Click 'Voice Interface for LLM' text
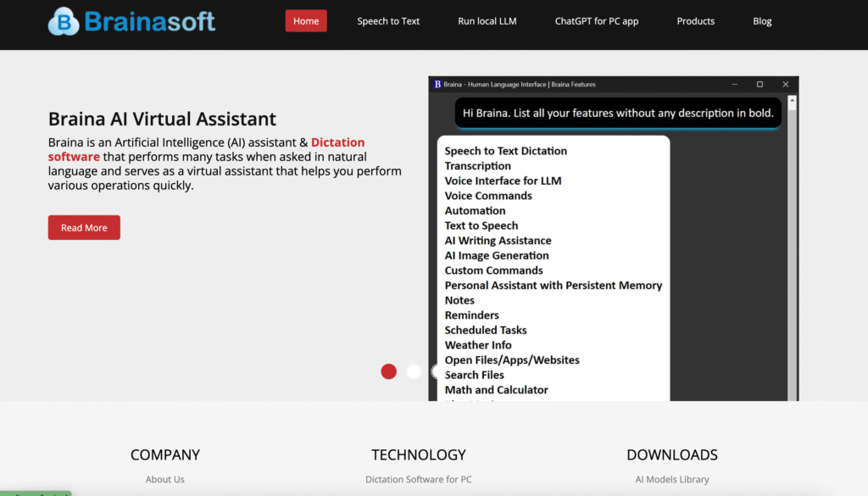The image size is (868, 496). [x=503, y=181]
